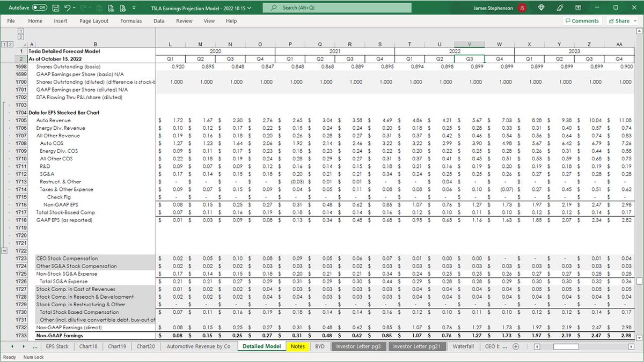This screenshot has height=362, width=644.
Task: Click the previous sheet navigation arrow
Action: point(13,346)
